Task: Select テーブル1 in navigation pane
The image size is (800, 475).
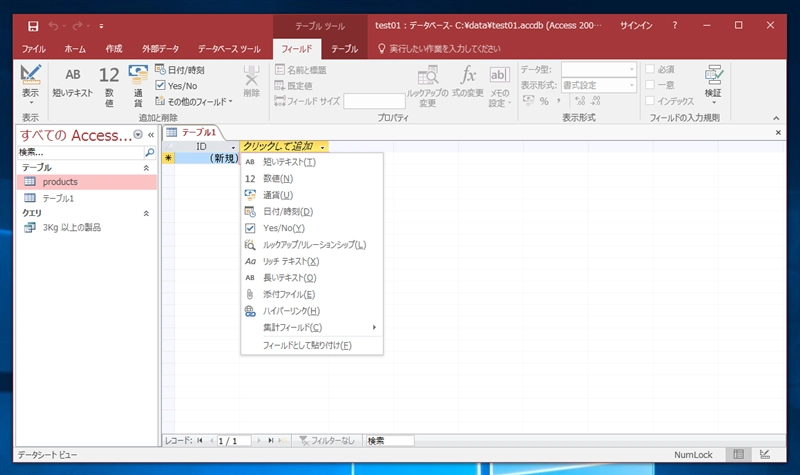Action: [x=87, y=198]
